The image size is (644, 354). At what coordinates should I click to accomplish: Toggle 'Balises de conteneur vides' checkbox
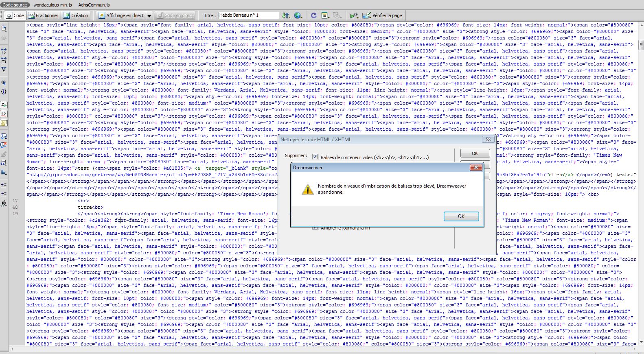click(315, 157)
